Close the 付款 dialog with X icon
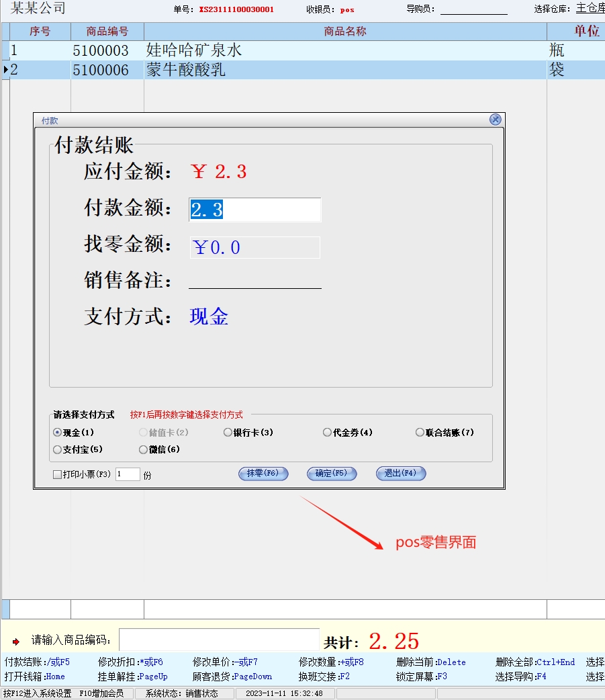This screenshot has width=605, height=700. (496, 120)
